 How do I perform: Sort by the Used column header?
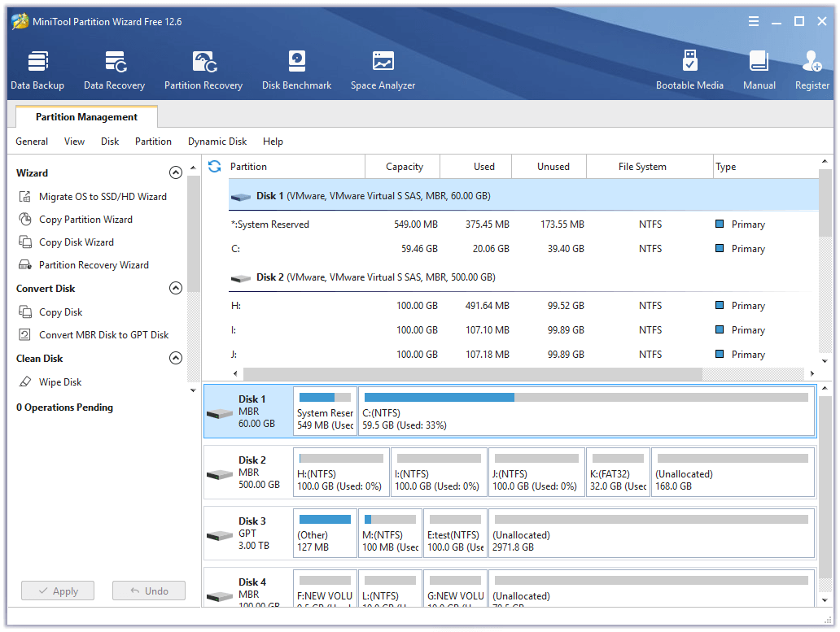[x=476, y=167]
